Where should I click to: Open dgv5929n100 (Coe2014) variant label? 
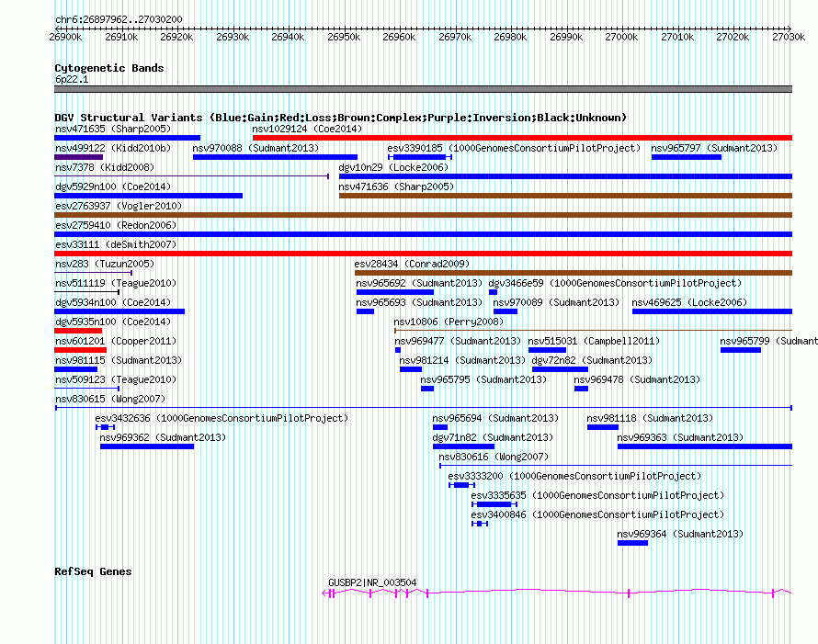click(113, 186)
